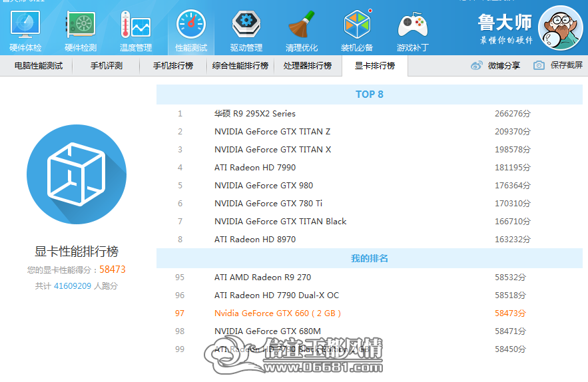Click the 保存截屏 save screenshot button
The image size is (588, 382).
[567, 65]
